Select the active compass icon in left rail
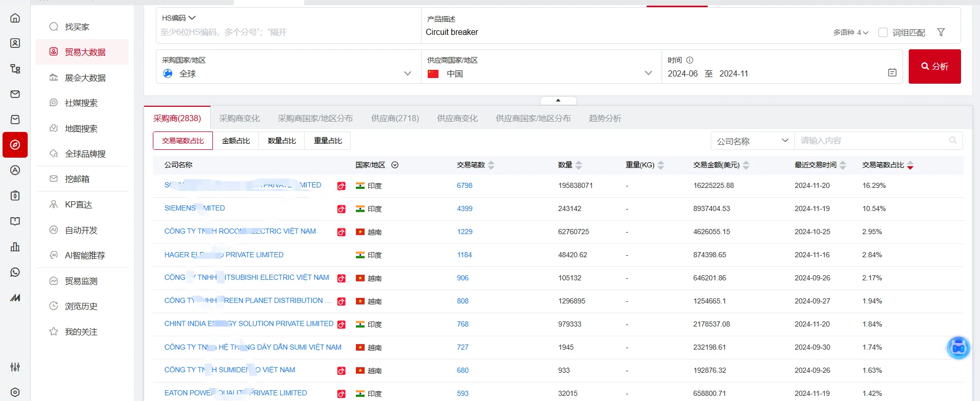This screenshot has height=401, width=980. pyautogui.click(x=15, y=145)
